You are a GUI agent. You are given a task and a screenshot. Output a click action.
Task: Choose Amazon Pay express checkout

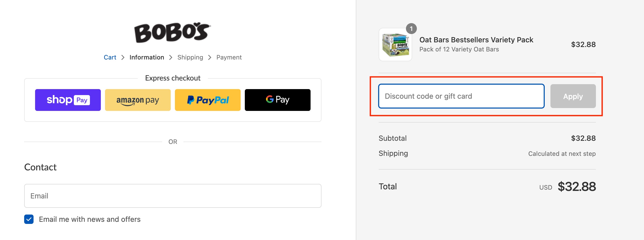[x=138, y=100]
